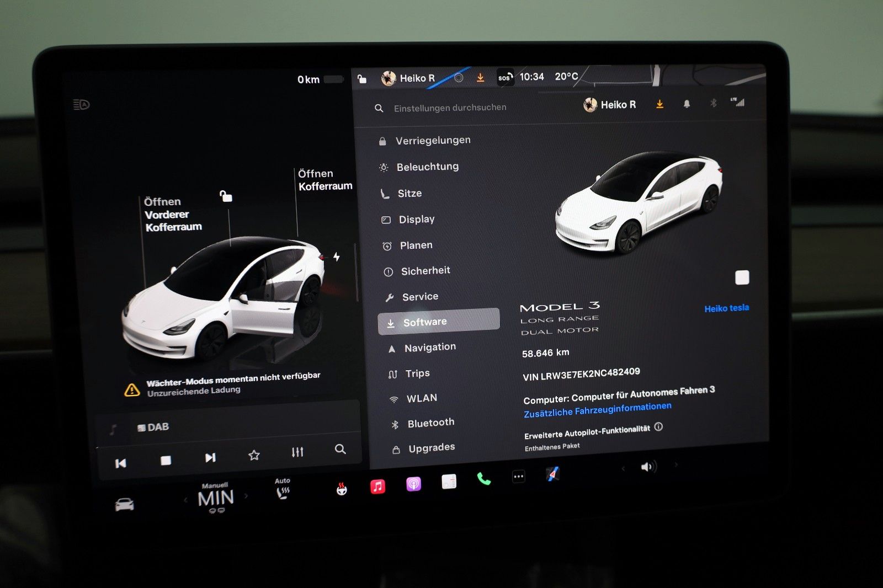Image resolution: width=883 pixels, height=588 pixels.
Task: Tap the orange download icon in settings header
Action: point(659,104)
